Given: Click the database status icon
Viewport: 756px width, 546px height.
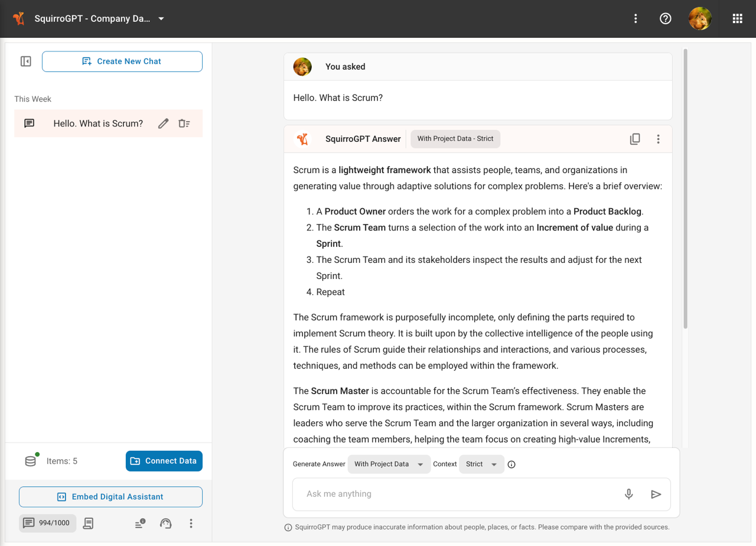Looking at the screenshot, I should pyautogui.click(x=31, y=460).
